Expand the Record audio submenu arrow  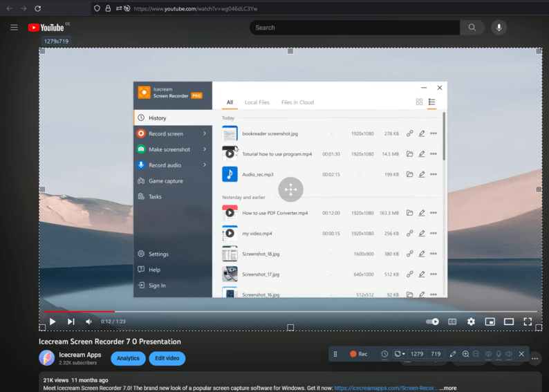click(x=205, y=165)
